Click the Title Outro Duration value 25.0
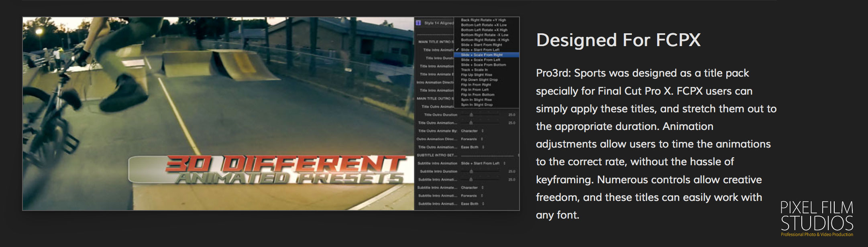The image size is (868, 247). coord(511,115)
